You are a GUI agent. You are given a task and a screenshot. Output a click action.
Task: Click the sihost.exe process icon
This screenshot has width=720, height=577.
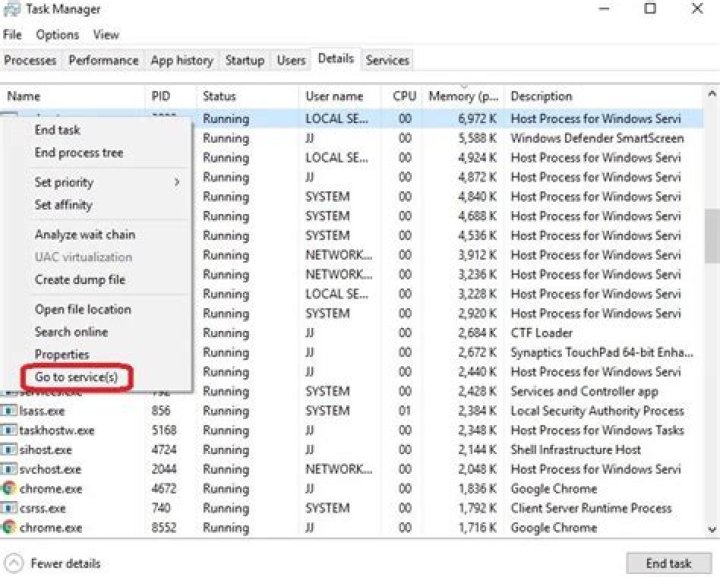(x=9, y=450)
